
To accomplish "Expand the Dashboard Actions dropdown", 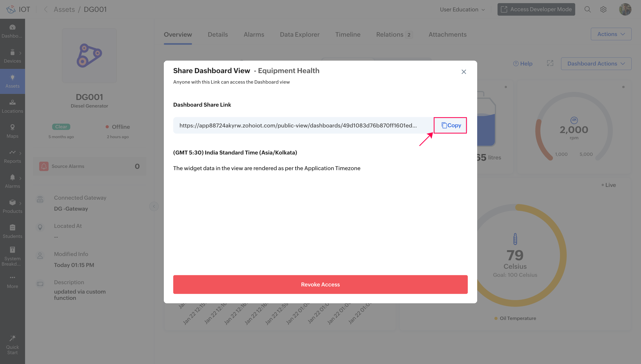I will (596, 63).
